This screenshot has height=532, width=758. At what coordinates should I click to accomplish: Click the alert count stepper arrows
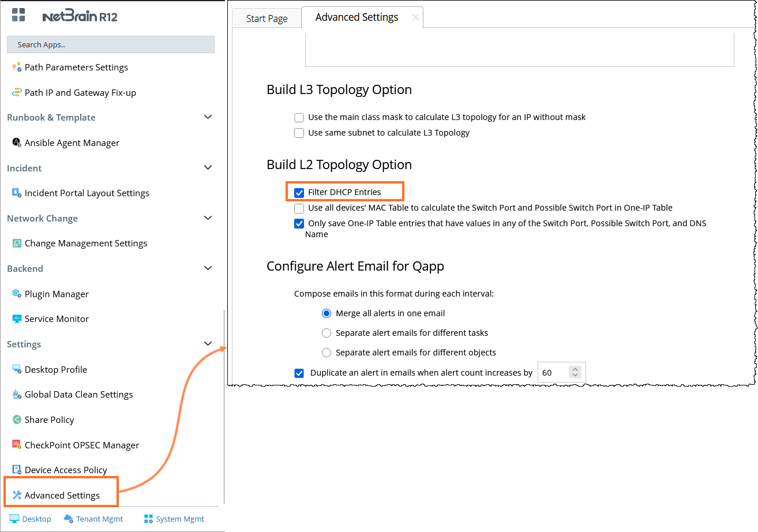[575, 373]
